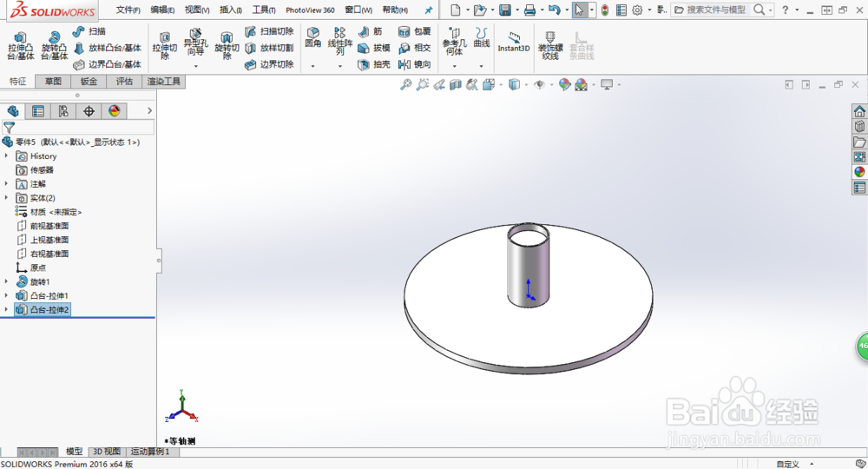Image resolution: width=868 pixels, height=469 pixels.
Task: Open the dropdown under 圆角 fillet
Action: click(312, 67)
